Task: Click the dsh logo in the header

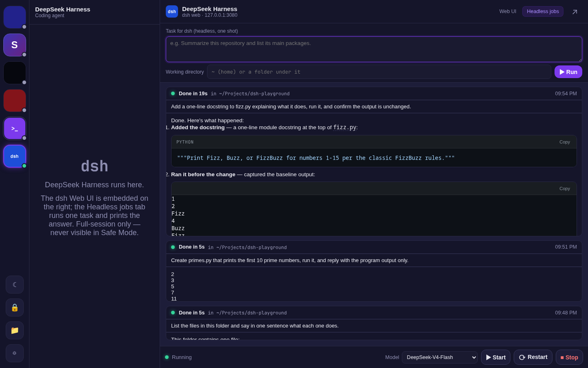Action: 172,11
